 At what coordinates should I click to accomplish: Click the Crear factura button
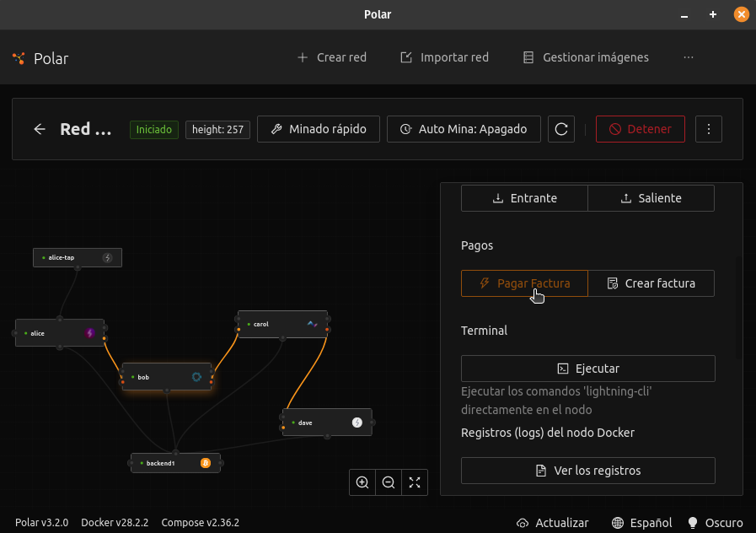click(x=651, y=283)
